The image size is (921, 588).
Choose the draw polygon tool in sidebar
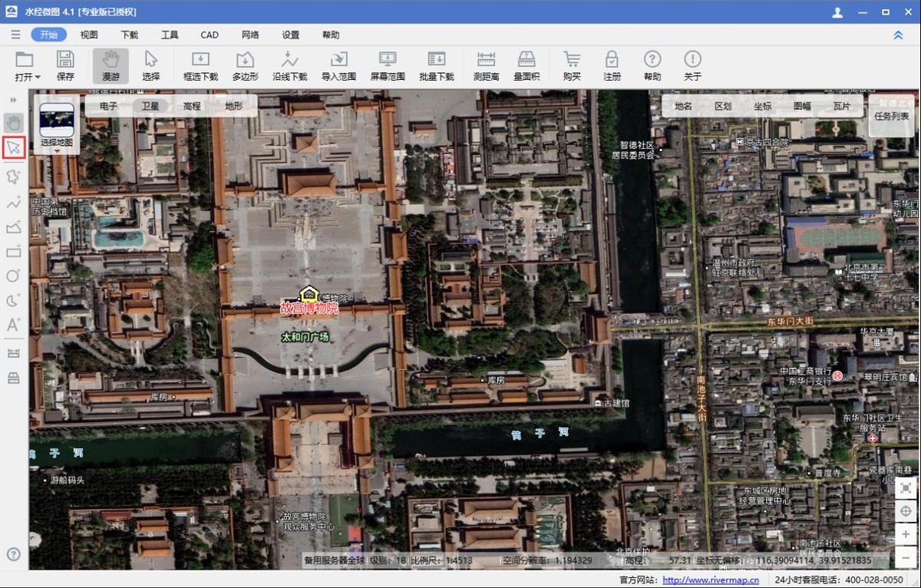14,226
